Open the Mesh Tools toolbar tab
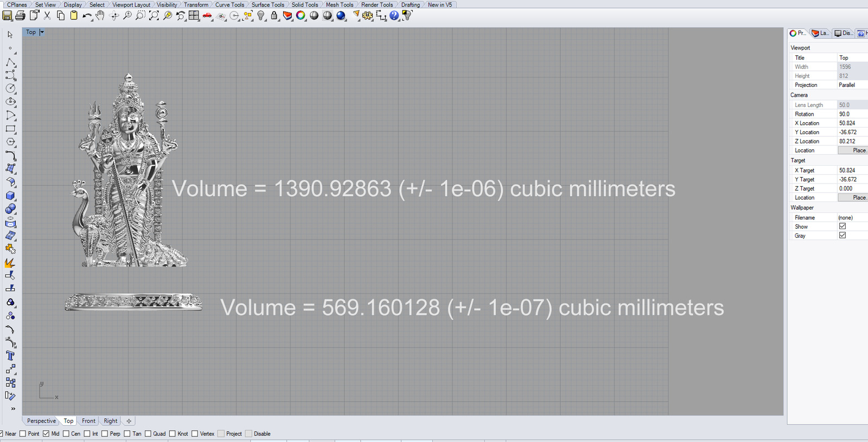 pyautogui.click(x=340, y=4)
